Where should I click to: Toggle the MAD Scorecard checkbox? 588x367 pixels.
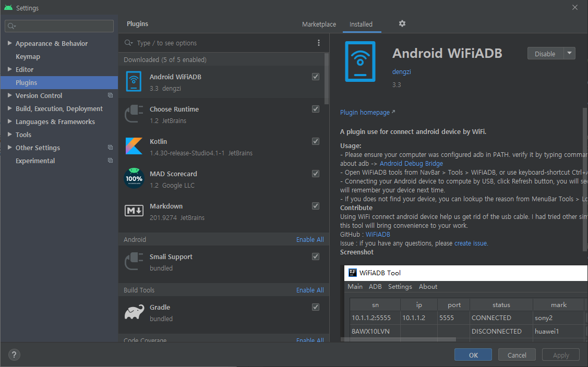click(316, 174)
